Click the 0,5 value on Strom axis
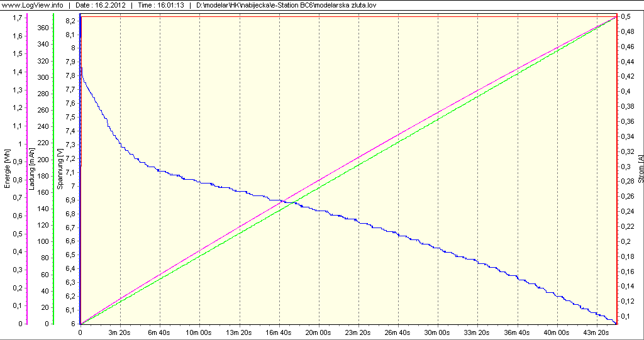Viewport: 644px width, 340px height. point(626,16)
